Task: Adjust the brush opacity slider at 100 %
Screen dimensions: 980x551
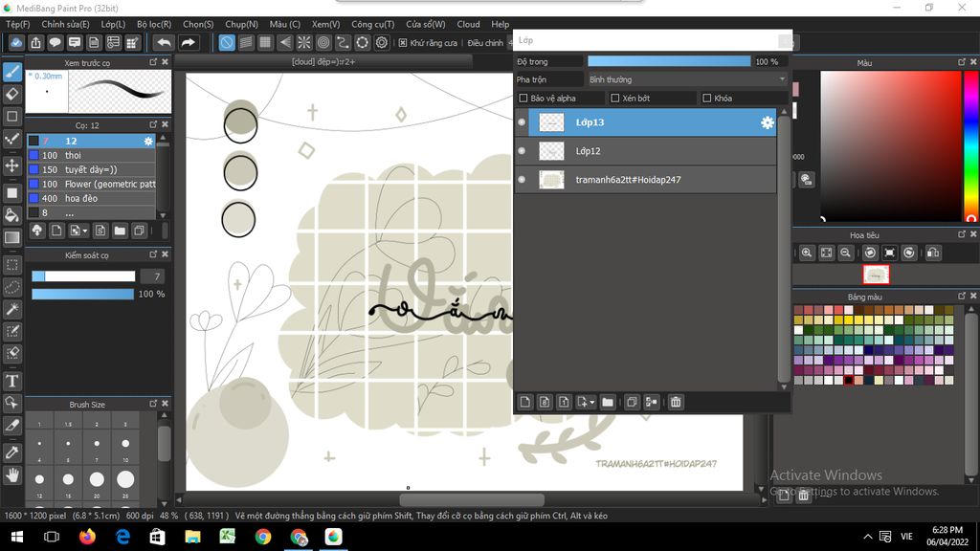Action: (83, 294)
